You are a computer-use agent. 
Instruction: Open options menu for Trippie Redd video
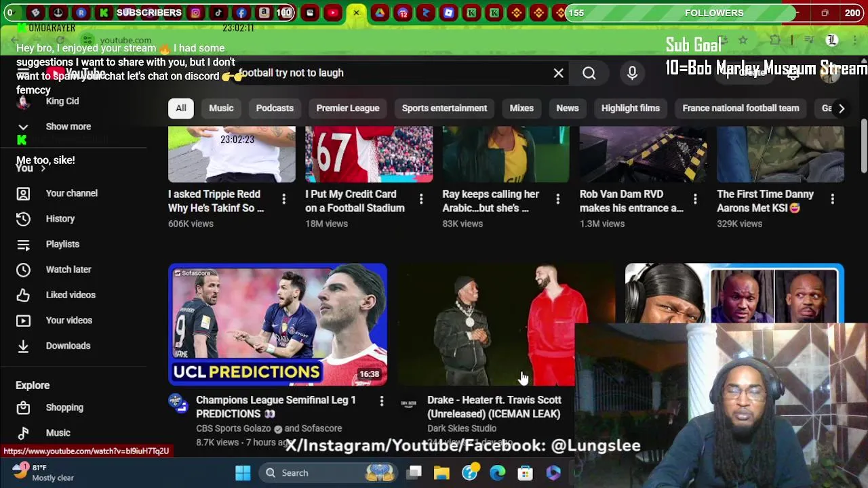click(283, 199)
